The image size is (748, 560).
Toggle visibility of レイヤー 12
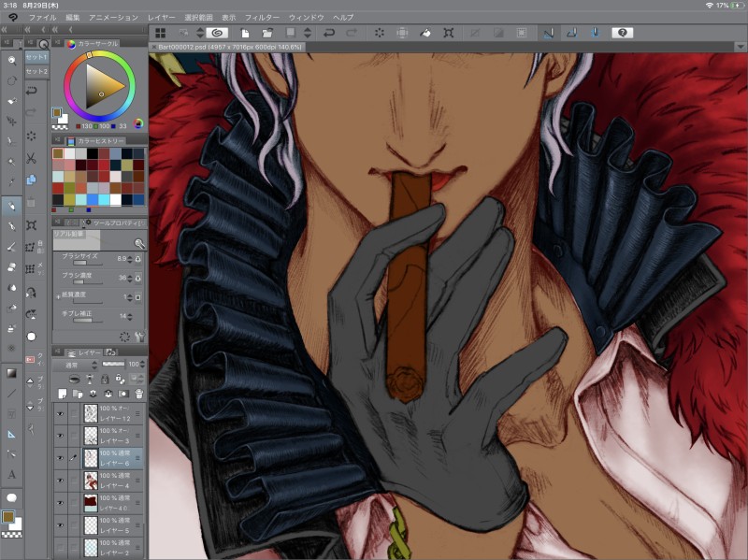click(x=60, y=413)
